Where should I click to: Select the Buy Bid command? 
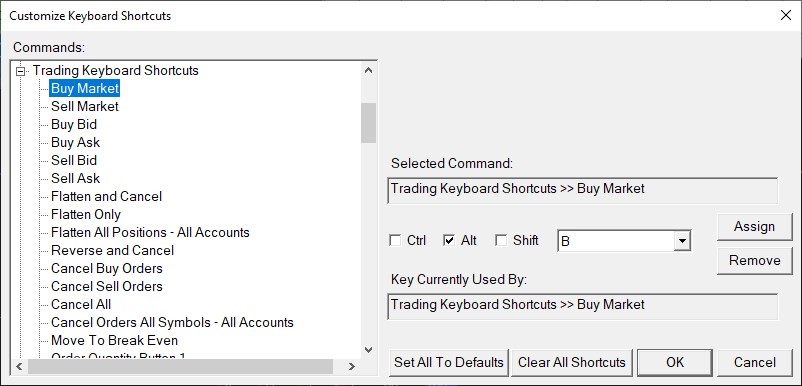[x=74, y=124]
